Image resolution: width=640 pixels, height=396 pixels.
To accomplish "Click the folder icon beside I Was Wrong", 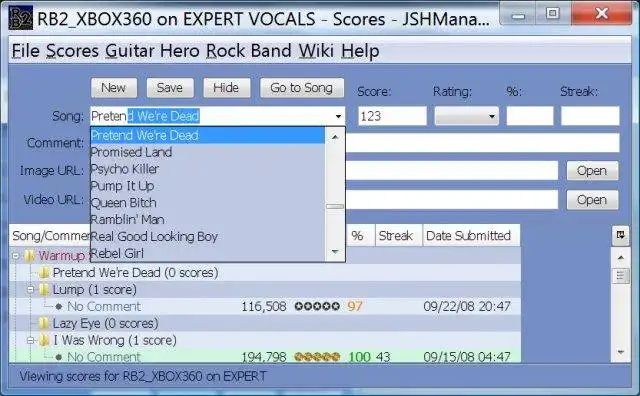I will [44, 340].
